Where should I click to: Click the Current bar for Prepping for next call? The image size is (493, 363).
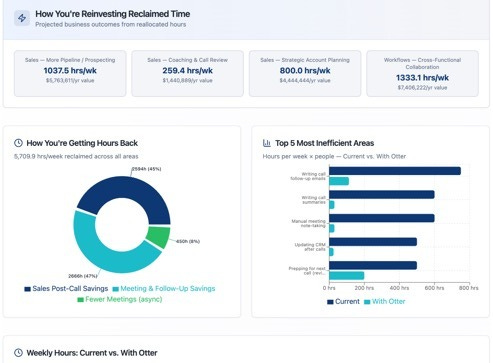coord(373,265)
